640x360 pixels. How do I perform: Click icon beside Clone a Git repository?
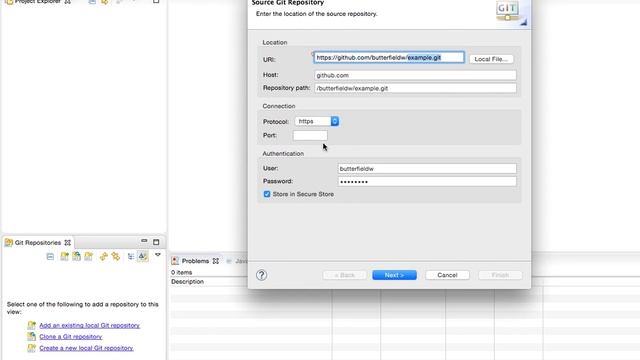(x=31, y=336)
